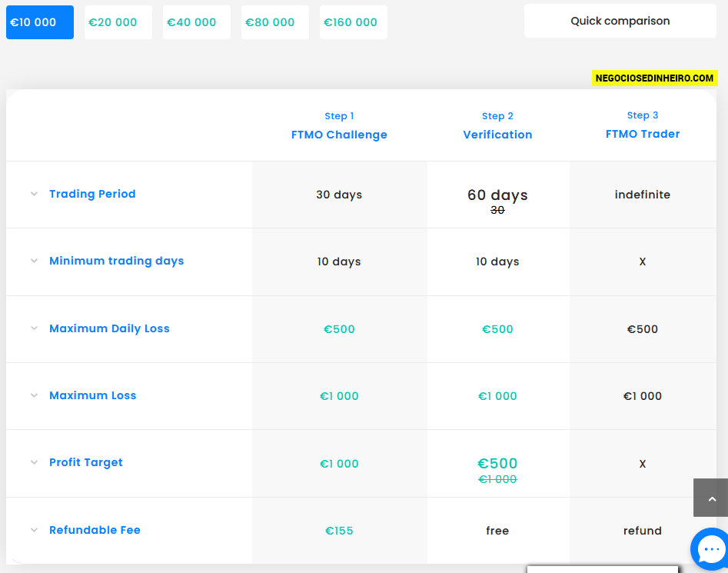The image size is (728, 573).
Task: Click the struck-through €1 000 profit target
Action: pos(497,479)
